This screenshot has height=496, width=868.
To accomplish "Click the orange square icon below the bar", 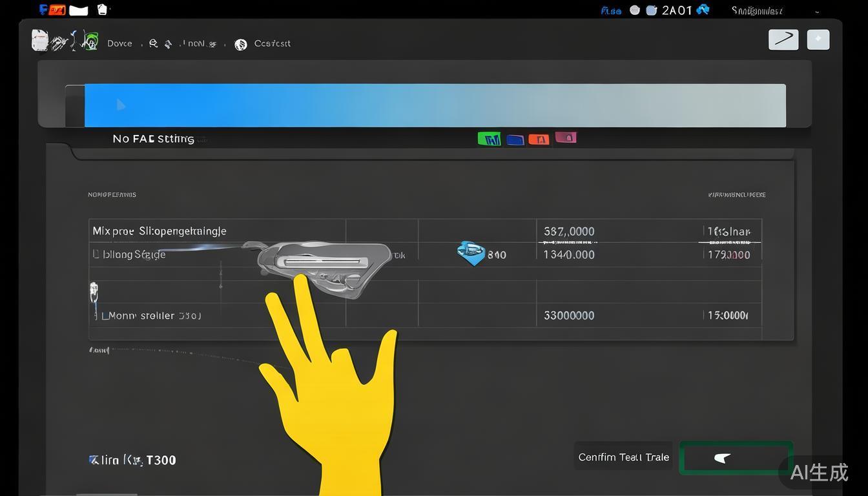I will [x=539, y=139].
